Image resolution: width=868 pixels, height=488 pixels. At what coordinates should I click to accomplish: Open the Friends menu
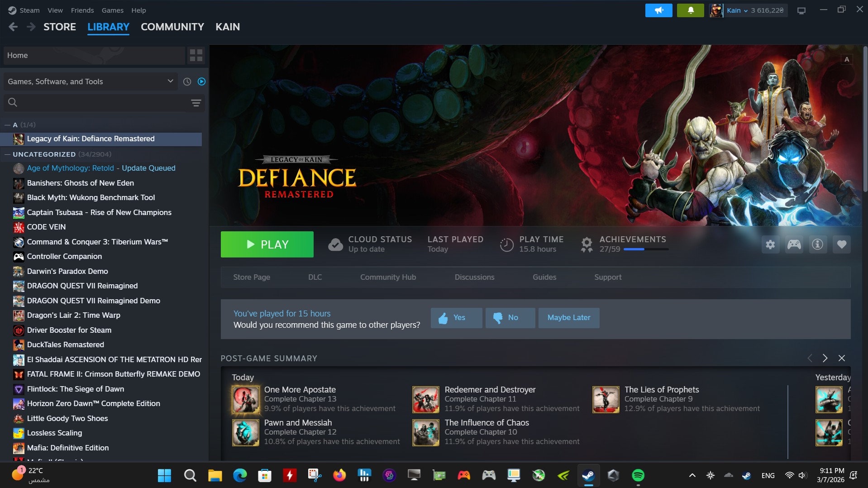pyautogui.click(x=82, y=10)
